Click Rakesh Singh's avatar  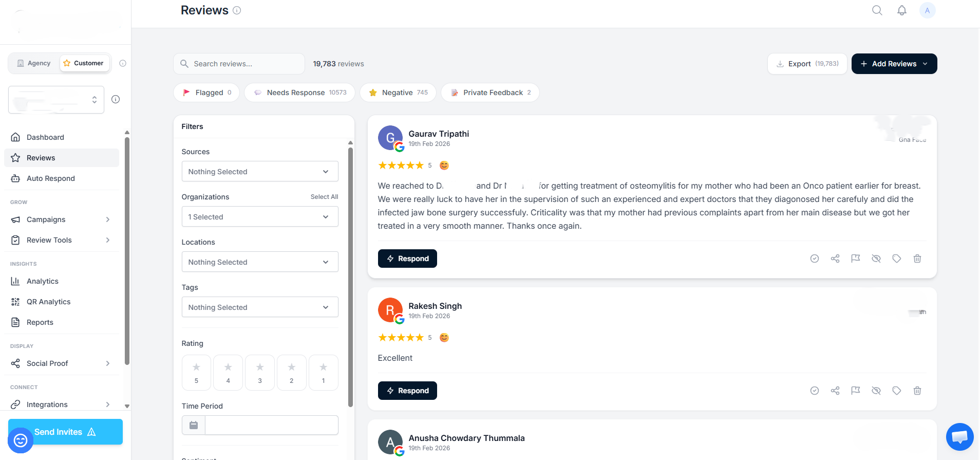click(x=390, y=310)
